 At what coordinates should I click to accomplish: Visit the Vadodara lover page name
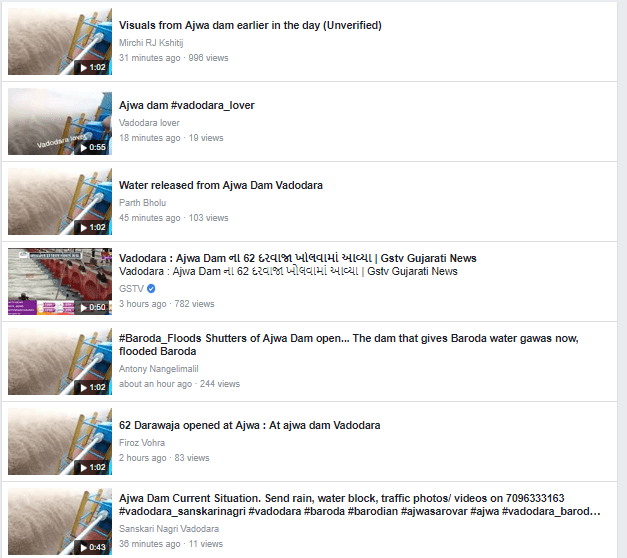point(149,123)
